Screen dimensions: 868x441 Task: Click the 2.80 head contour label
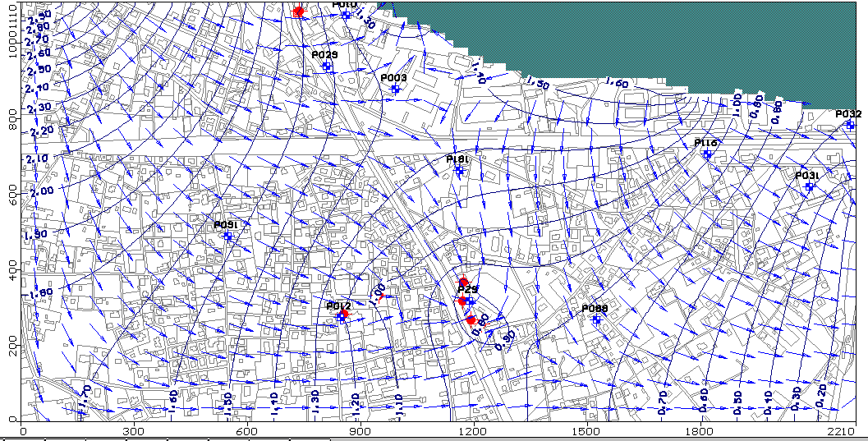click(38, 27)
